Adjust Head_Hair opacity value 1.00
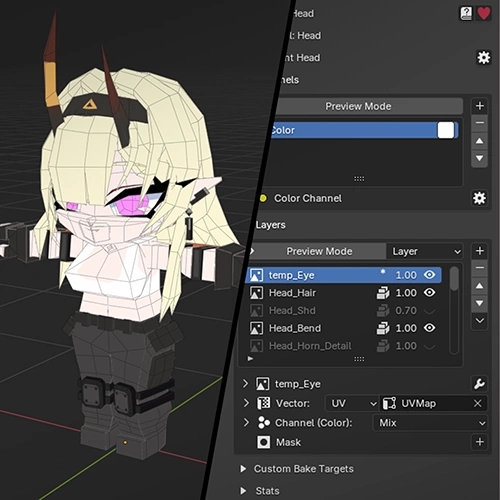Image resolution: width=500 pixels, height=500 pixels. click(406, 293)
